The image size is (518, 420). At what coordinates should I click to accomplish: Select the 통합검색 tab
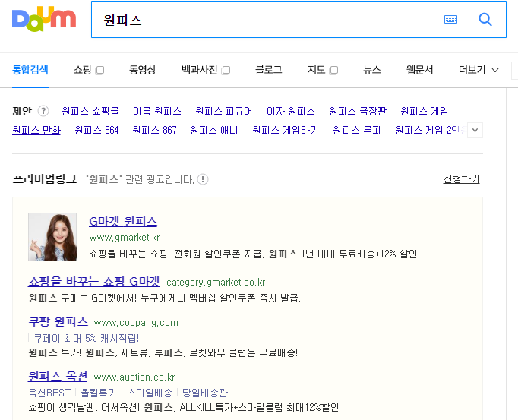pyautogui.click(x=30, y=70)
